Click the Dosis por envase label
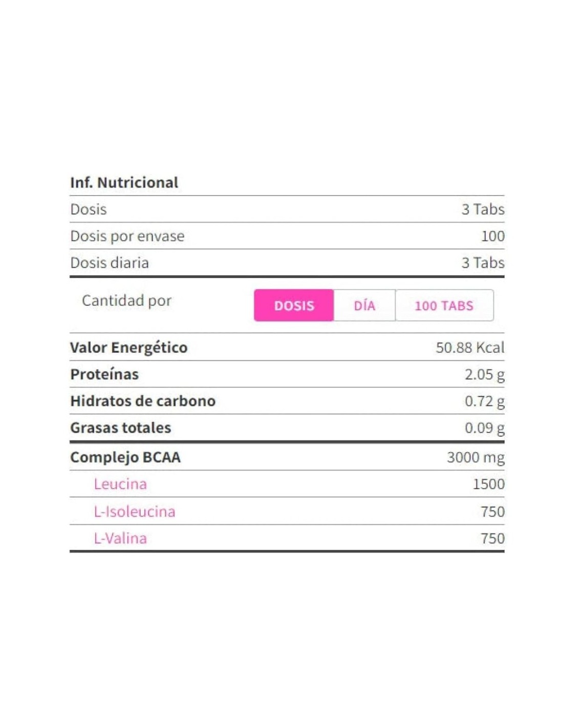Viewport: 563px width, 728px height. point(127,236)
